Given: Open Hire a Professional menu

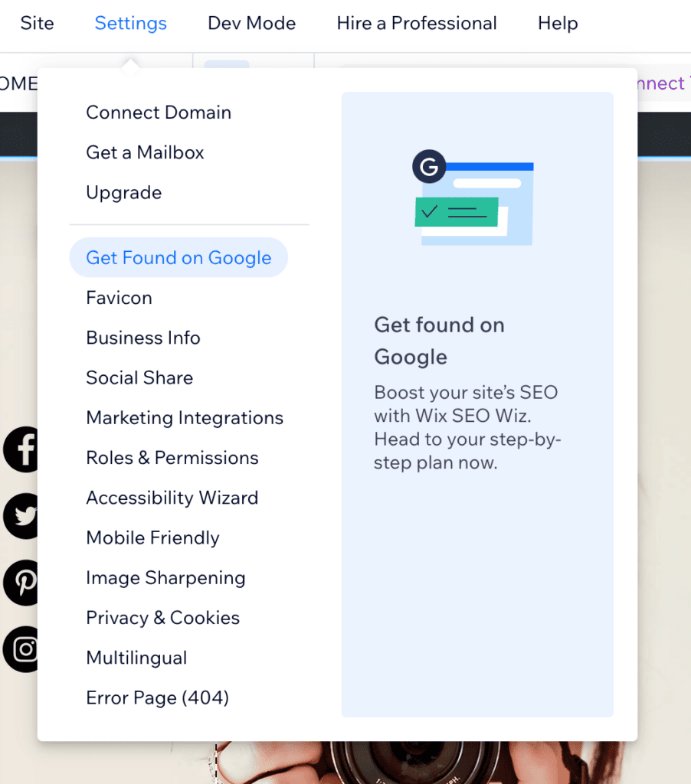Looking at the screenshot, I should point(417,23).
